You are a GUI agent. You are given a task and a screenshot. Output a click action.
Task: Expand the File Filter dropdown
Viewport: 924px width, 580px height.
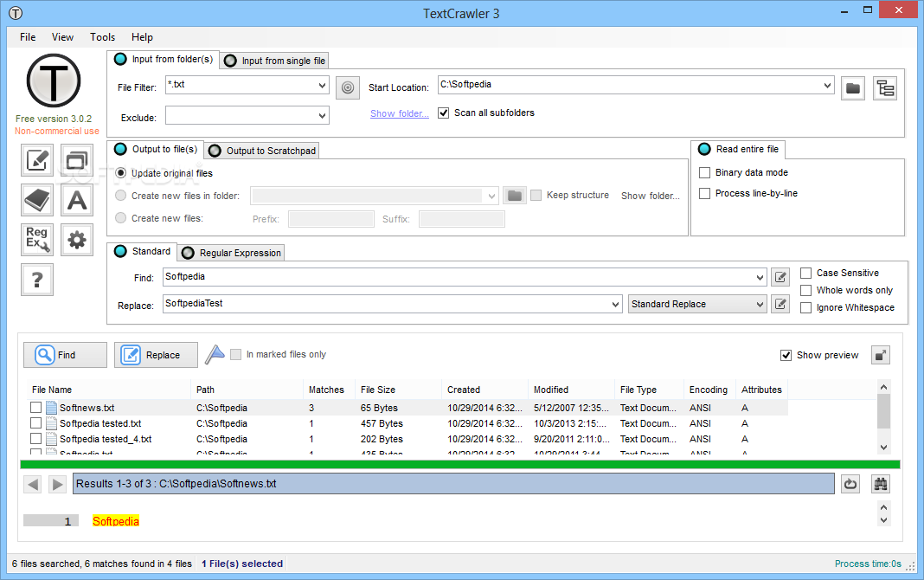click(x=322, y=86)
